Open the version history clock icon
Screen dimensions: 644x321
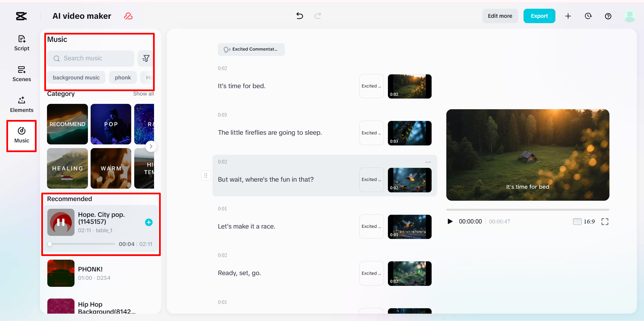pos(588,16)
